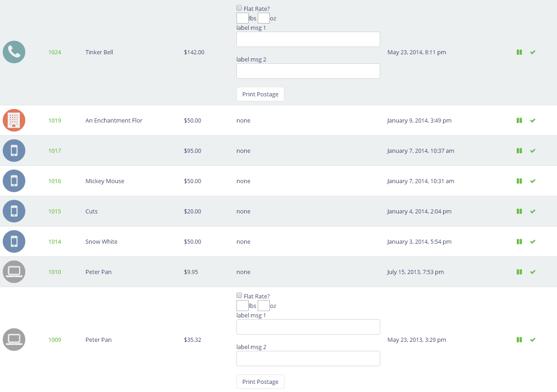Focus the lbs weight field for order 1024

(242, 18)
